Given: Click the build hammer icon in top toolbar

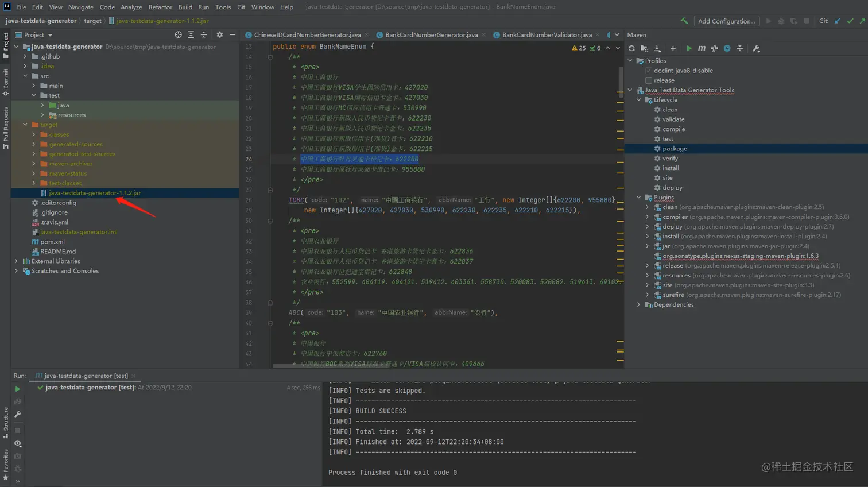Looking at the screenshot, I should (x=684, y=21).
